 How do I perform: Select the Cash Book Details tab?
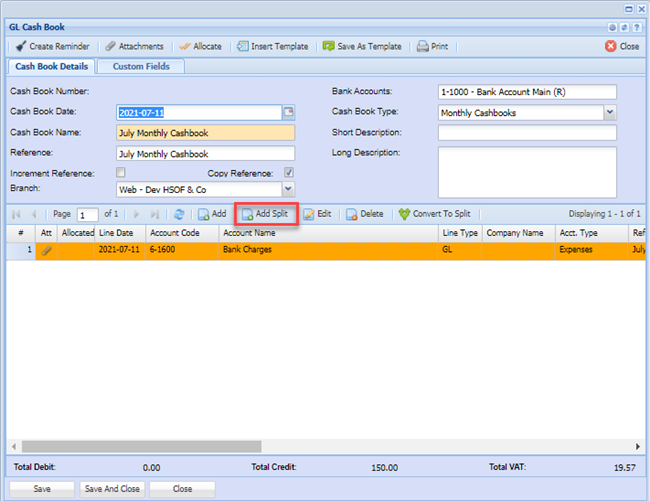51,67
